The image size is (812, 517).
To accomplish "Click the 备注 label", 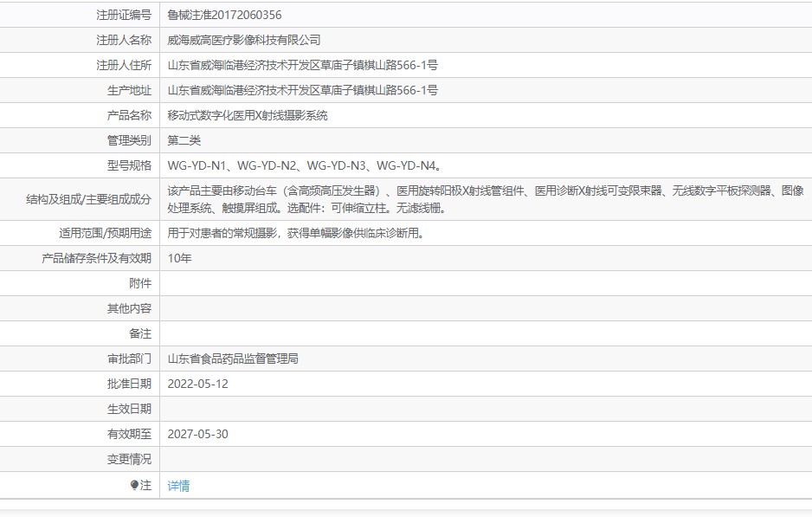I will coord(140,333).
